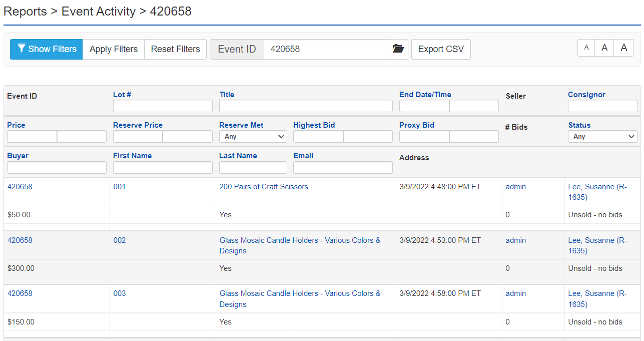Click admin seller link for lot 001
This screenshot has width=644, height=341.
(516, 187)
